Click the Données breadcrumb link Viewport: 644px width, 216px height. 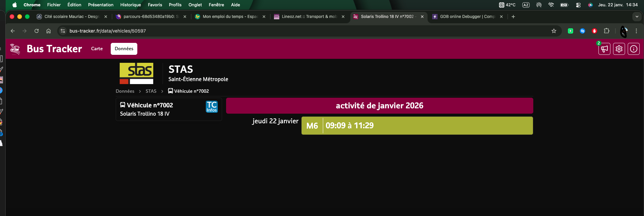pyautogui.click(x=125, y=91)
